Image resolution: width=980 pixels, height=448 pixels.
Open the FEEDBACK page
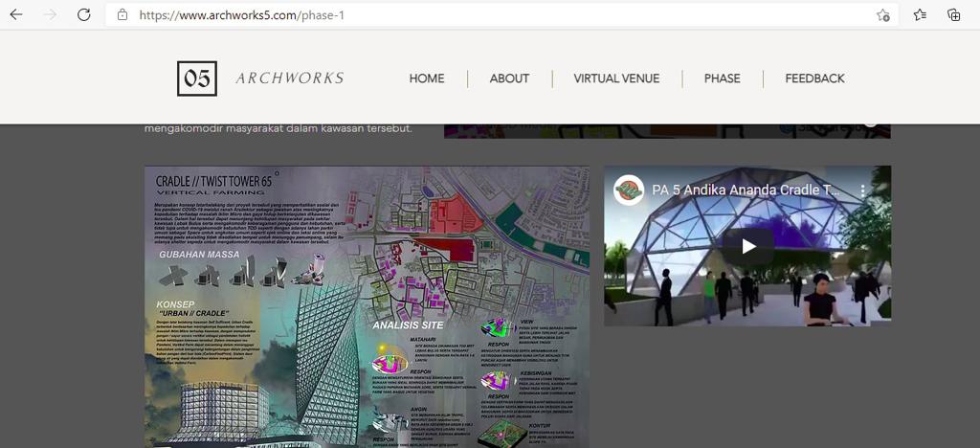pyautogui.click(x=814, y=78)
